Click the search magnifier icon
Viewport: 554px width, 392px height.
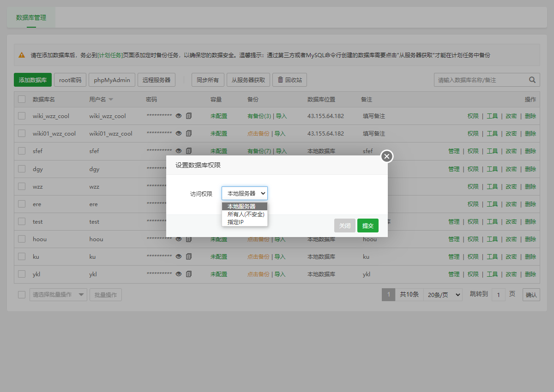pyautogui.click(x=532, y=80)
